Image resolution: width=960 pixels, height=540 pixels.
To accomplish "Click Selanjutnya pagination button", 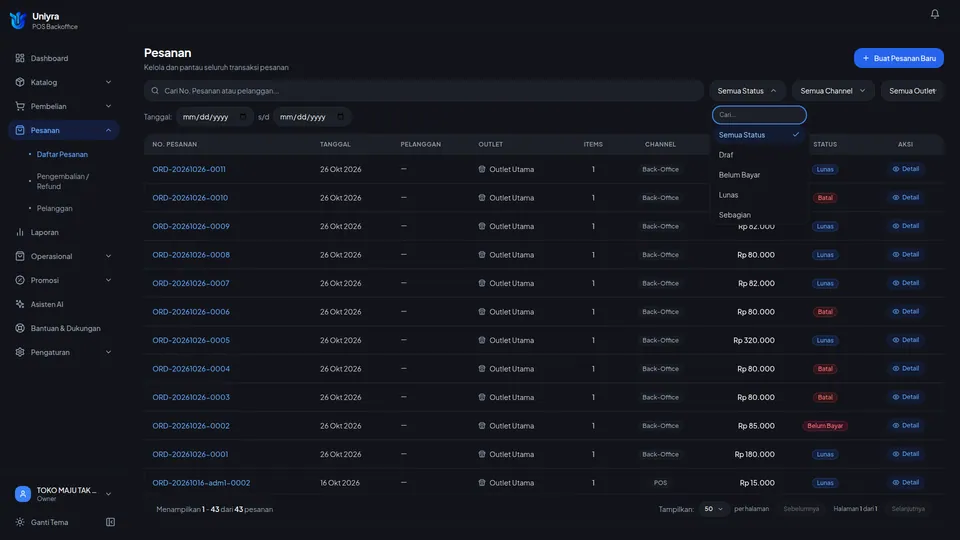I will (x=908, y=509).
